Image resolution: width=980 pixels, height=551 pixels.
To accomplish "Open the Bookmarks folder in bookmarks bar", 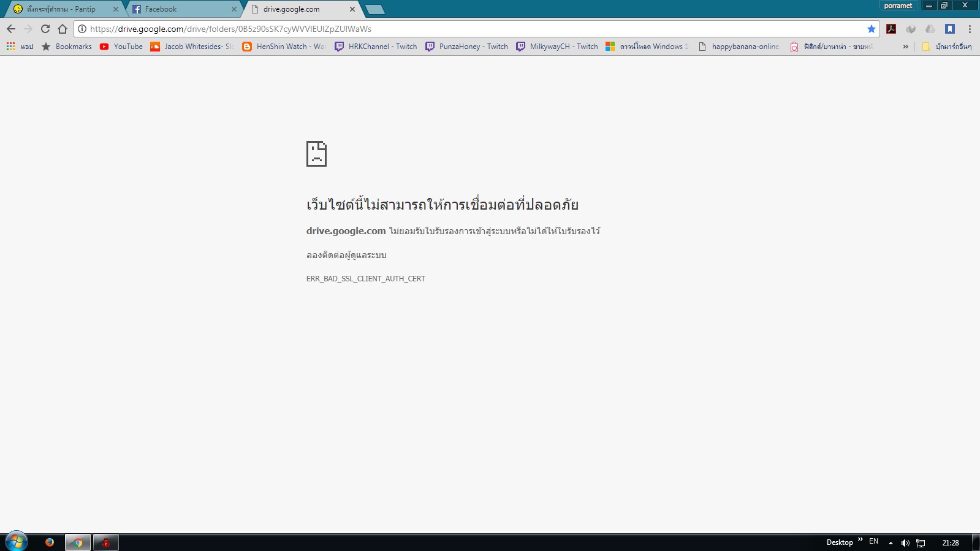I will point(67,47).
